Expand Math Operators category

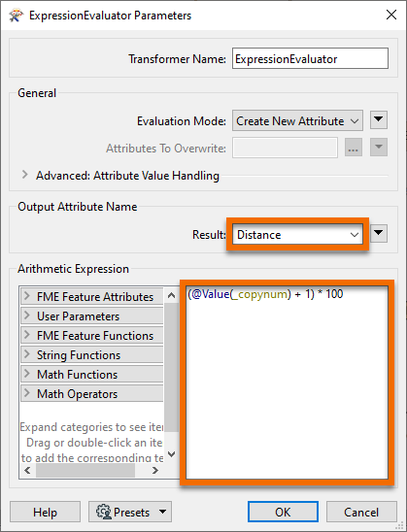[x=91, y=393]
